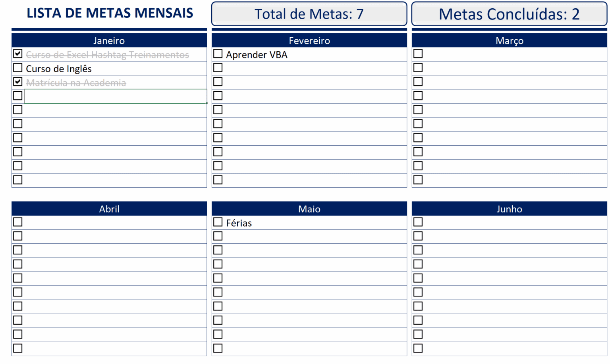This screenshot has height=364, width=610.
Task: Uncheck the completed Curso de Excel goal
Action: 17,54
